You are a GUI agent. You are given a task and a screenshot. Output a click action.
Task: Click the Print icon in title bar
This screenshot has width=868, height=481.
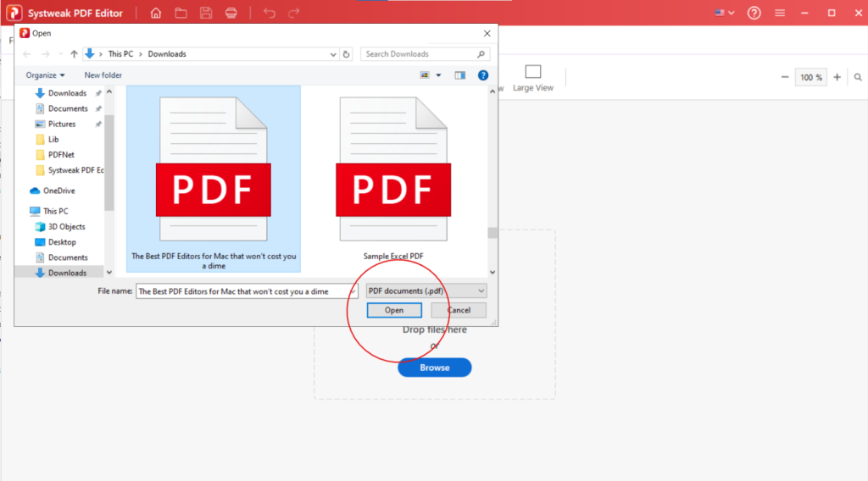(231, 13)
